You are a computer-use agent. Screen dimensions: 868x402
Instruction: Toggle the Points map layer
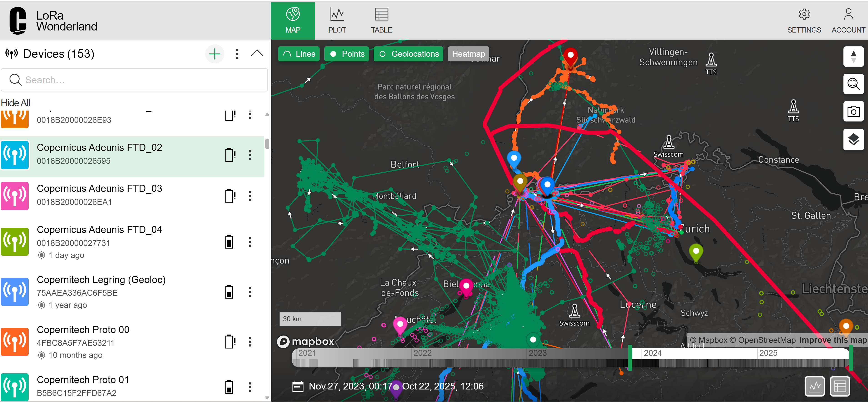click(x=347, y=54)
